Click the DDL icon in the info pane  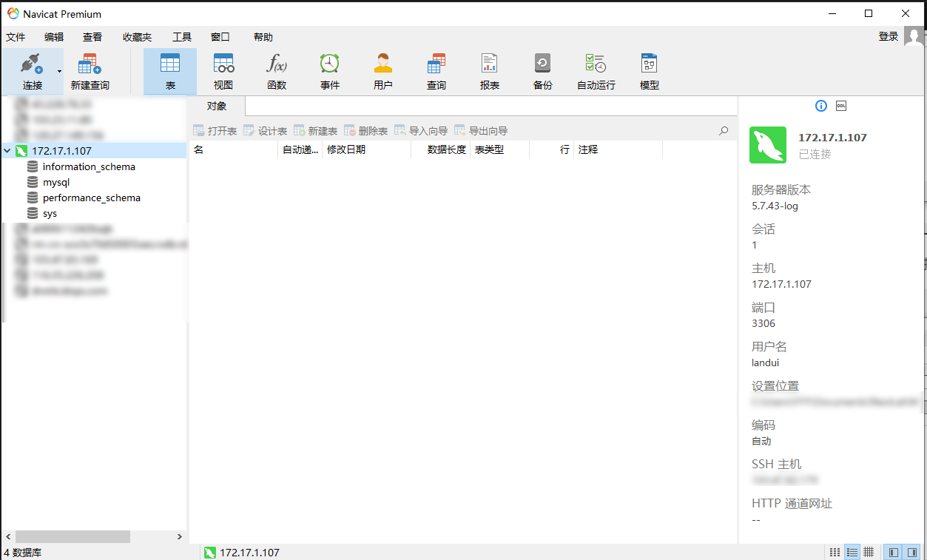[840, 106]
